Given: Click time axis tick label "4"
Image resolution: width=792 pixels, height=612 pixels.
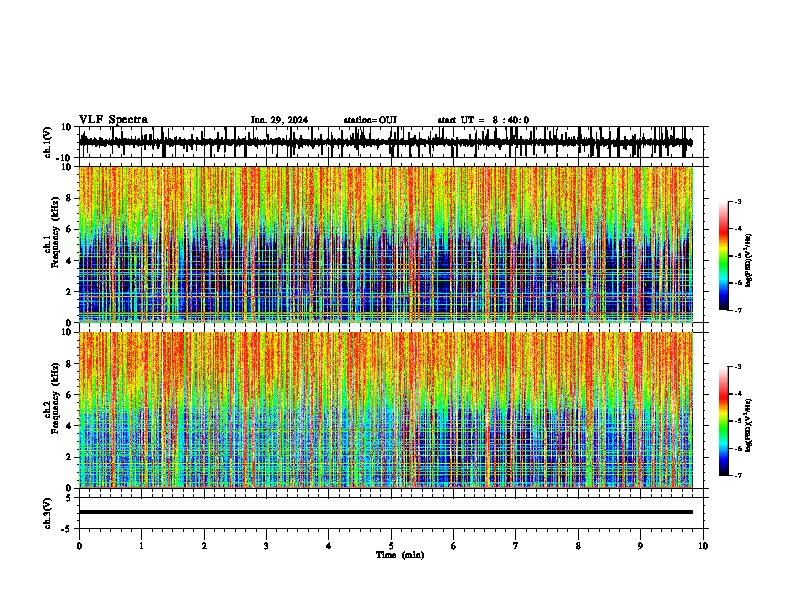Looking at the screenshot, I should coord(329,546).
